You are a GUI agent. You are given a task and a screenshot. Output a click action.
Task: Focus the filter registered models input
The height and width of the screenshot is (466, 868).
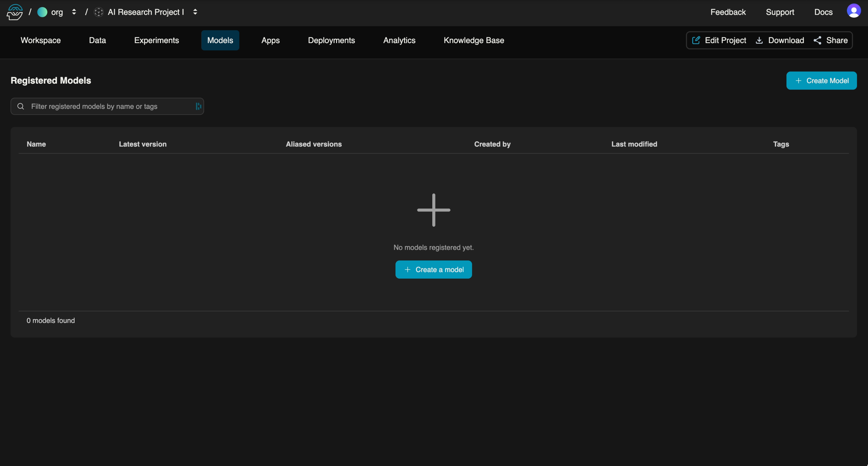click(x=108, y=107)
